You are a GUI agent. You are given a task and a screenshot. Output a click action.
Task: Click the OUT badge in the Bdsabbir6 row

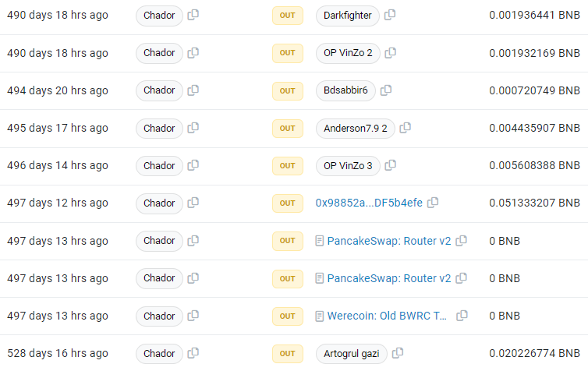[x=287, y=90]
